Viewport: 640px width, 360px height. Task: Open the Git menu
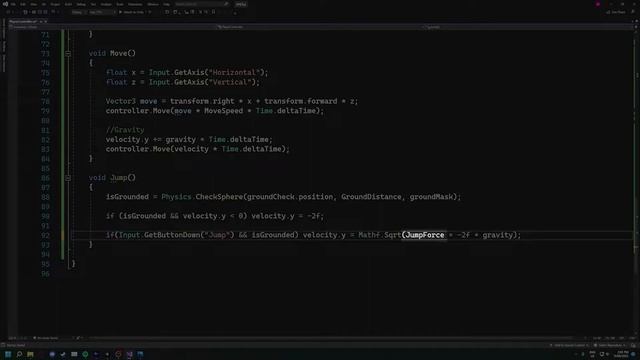(44, 4)
